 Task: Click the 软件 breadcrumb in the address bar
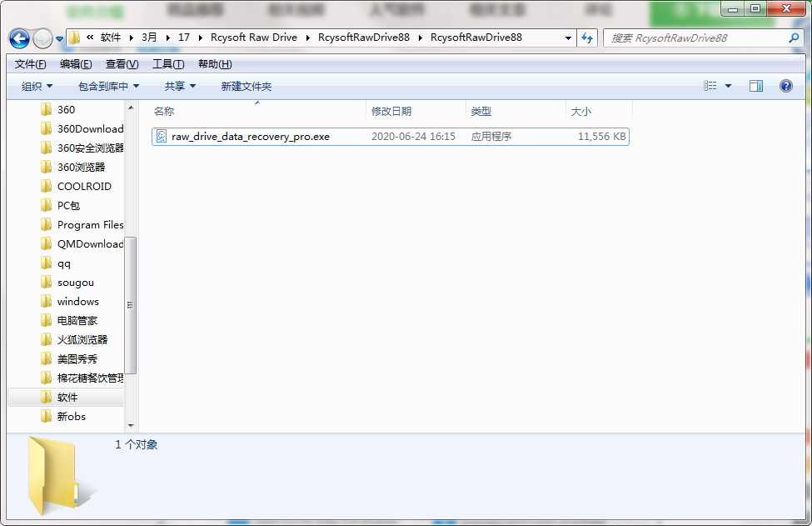tap(110, 38)
